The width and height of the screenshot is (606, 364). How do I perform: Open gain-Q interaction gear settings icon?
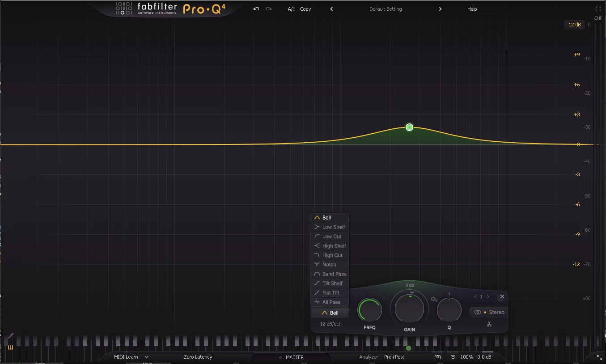(x=433, y=299)
